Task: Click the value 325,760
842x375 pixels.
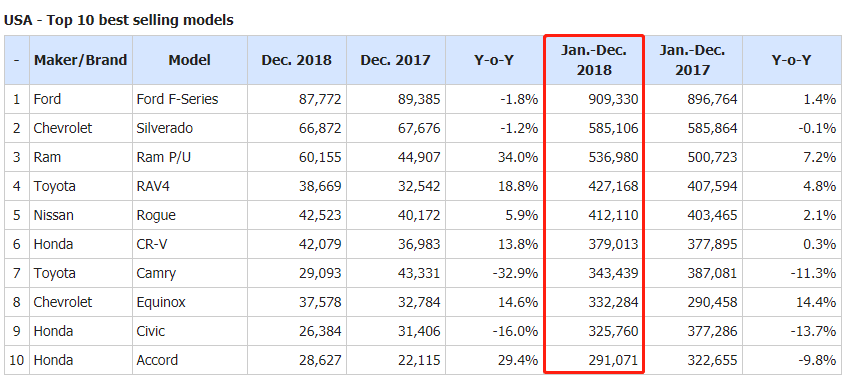Action: [612, 331]
